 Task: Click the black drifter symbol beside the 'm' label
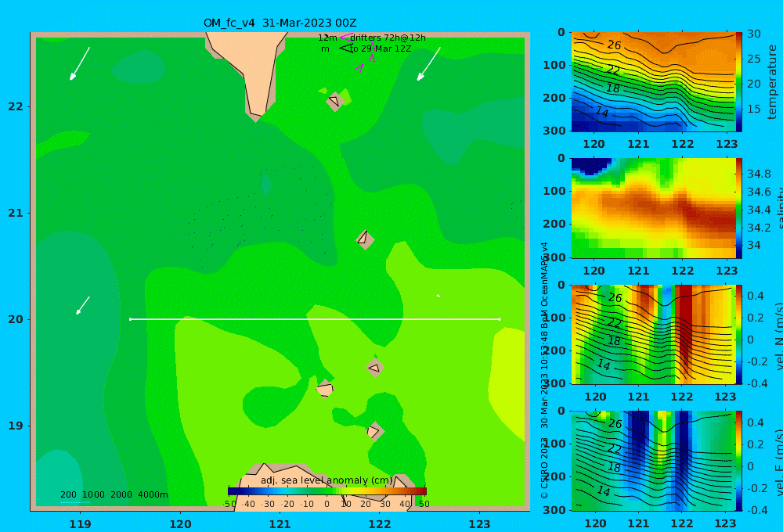click(x=346, y=49)
